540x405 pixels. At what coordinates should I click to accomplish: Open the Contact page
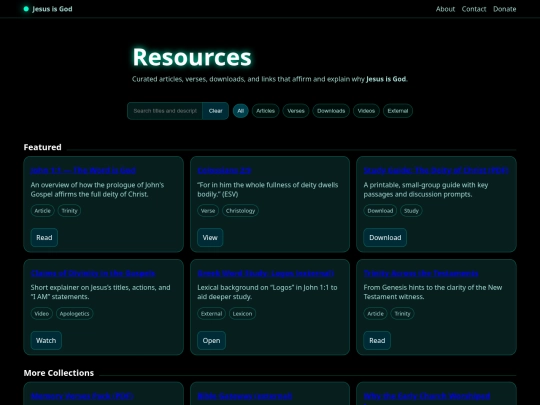point(474,9)
